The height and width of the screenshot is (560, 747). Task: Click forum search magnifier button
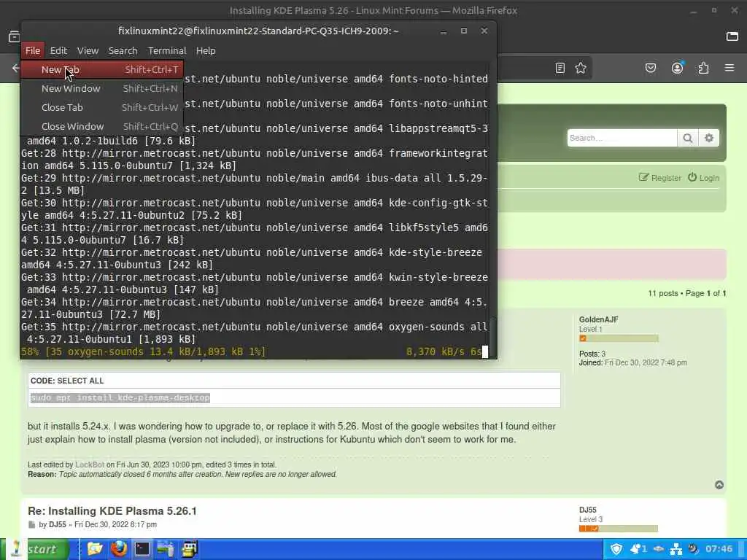pos(687,138)
